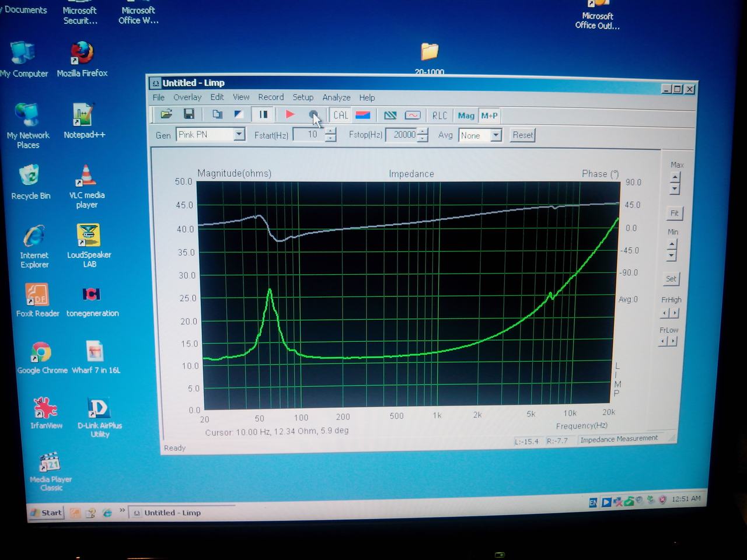Open the Help menu
The width and height of the screenshot is (747, 560).
point(367,97)
